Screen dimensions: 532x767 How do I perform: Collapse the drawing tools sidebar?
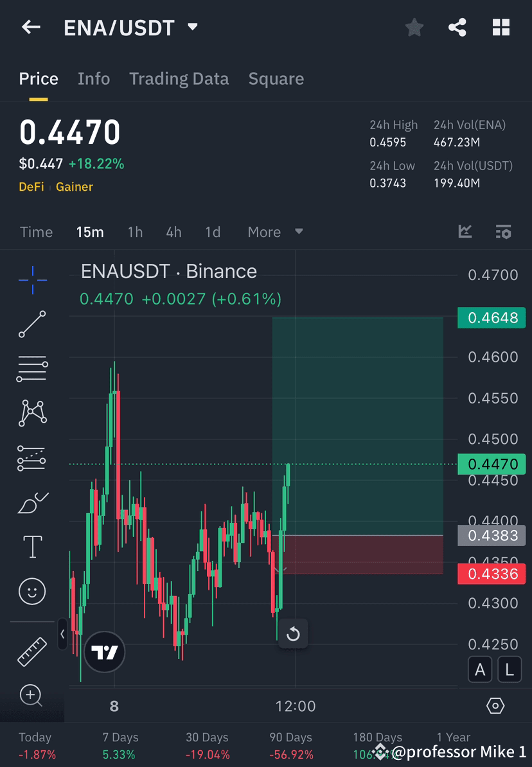[x=62, y=634]
